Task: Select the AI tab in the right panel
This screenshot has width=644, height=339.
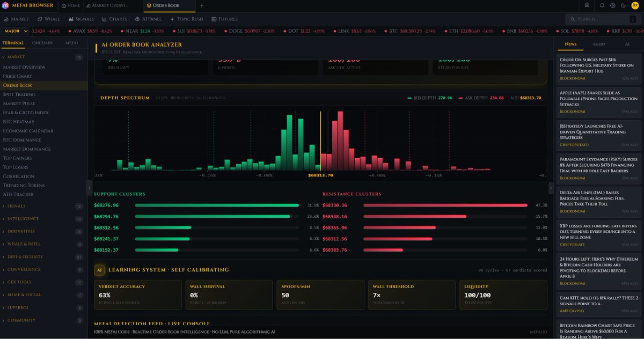Action: pyautogui.click(x=627, y=44)
